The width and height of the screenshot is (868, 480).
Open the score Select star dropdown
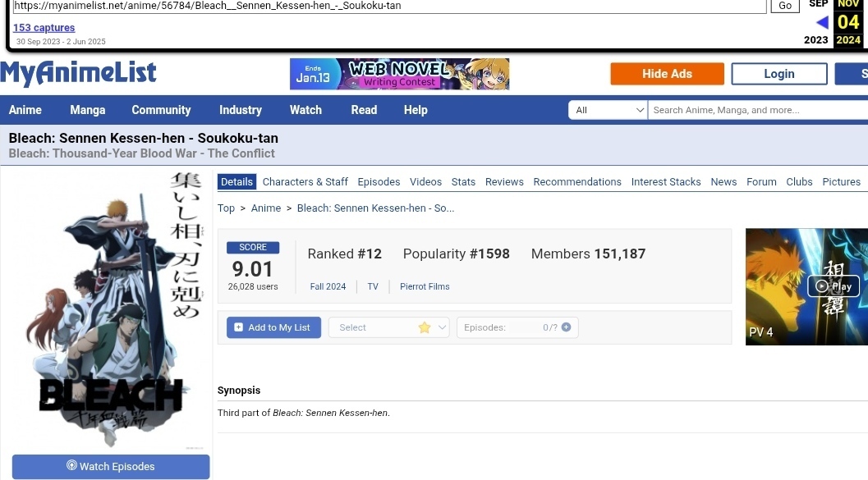coord(389,327)
